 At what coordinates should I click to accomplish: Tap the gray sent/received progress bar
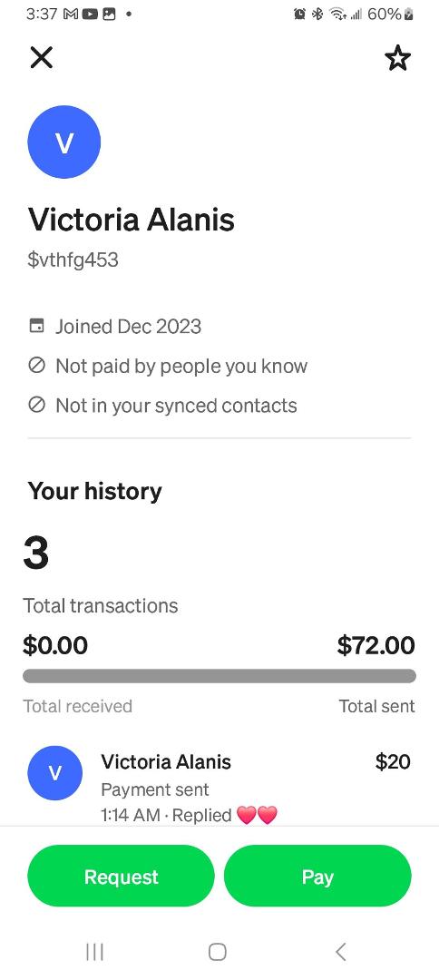[219, 676]
